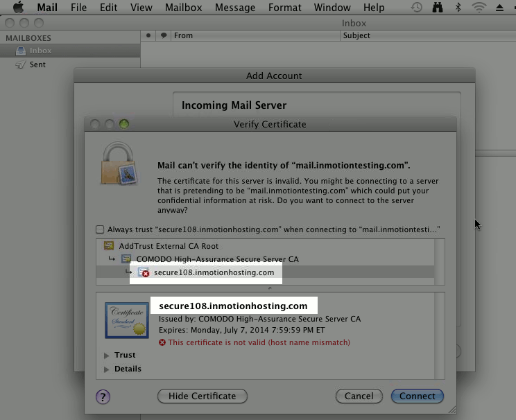The image size is (516, 420).
Task: Open the Wi-Fi status menu
Action: (x=479, y=7)
